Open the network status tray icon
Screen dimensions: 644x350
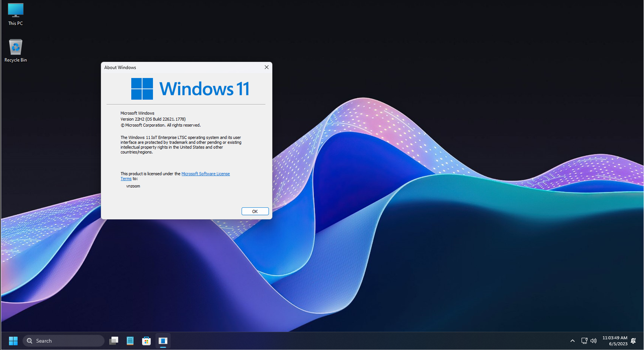(584, 340)
